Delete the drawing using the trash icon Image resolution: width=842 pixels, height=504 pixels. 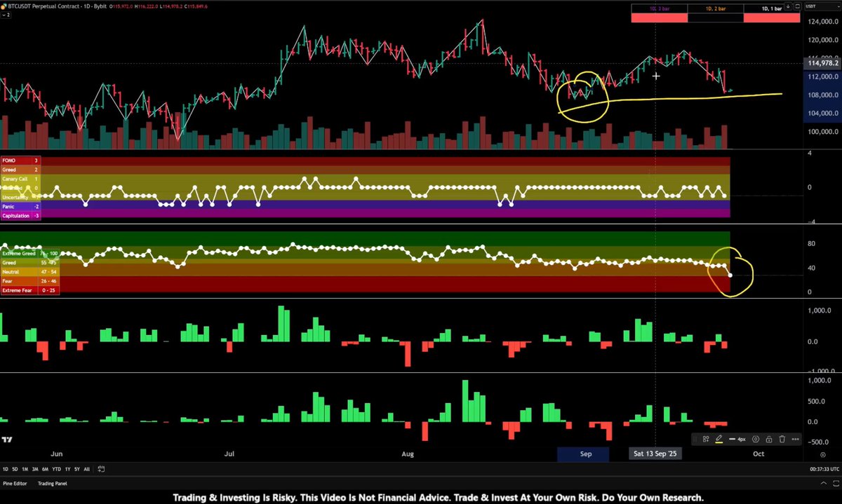pos(781,438)
